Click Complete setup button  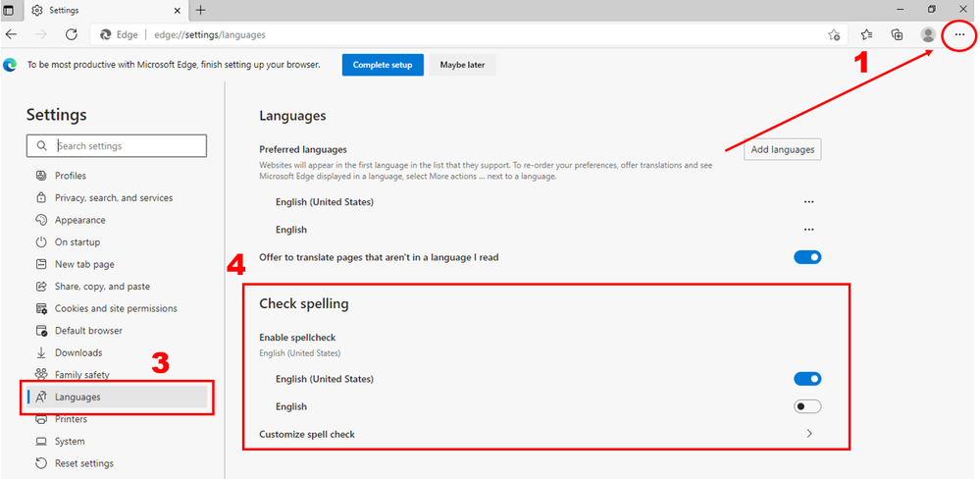tap(383, 65)
